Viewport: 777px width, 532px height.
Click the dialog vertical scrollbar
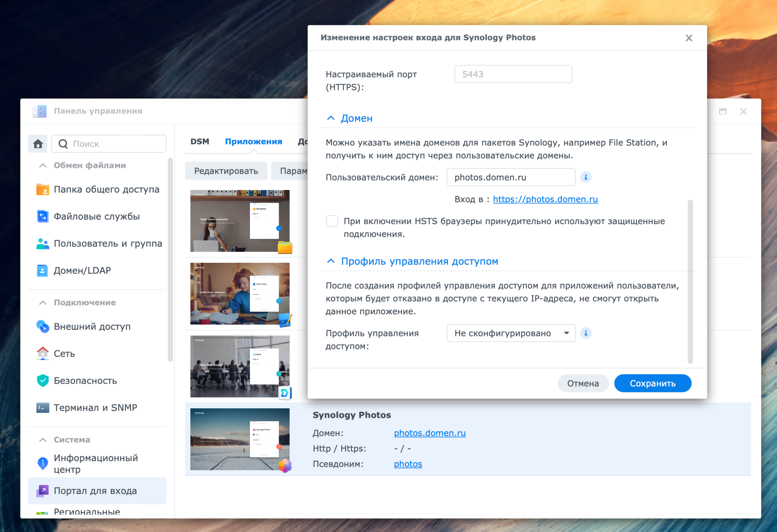[690, 281]
